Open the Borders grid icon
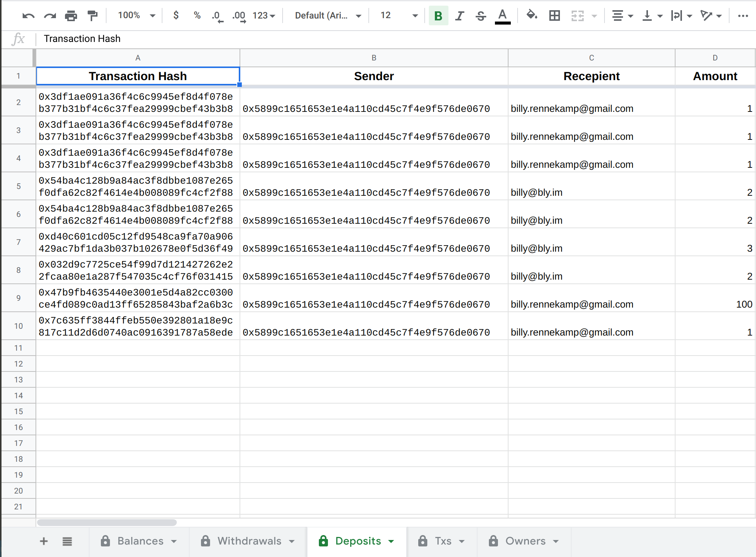 [554, 15]
